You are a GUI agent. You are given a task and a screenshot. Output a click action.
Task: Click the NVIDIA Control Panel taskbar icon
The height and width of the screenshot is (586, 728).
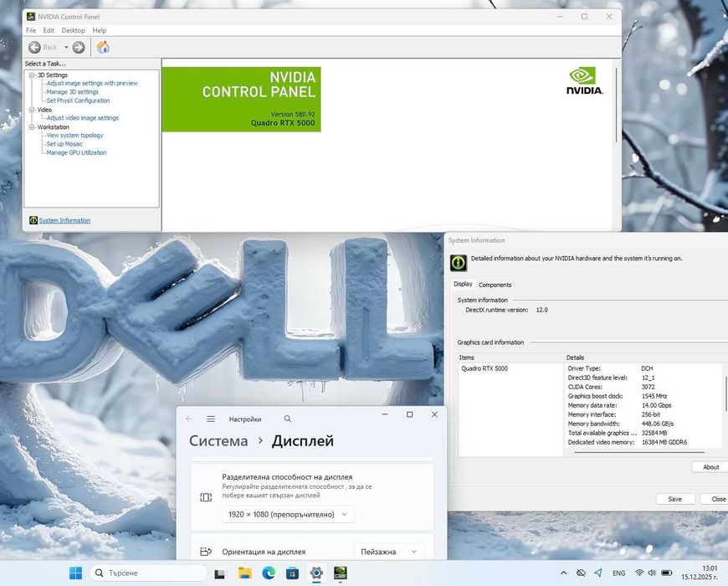click(x=341, y=573)
